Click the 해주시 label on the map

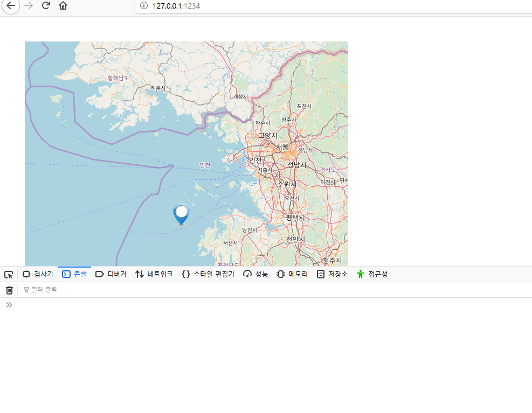click(x=158, y=88)
